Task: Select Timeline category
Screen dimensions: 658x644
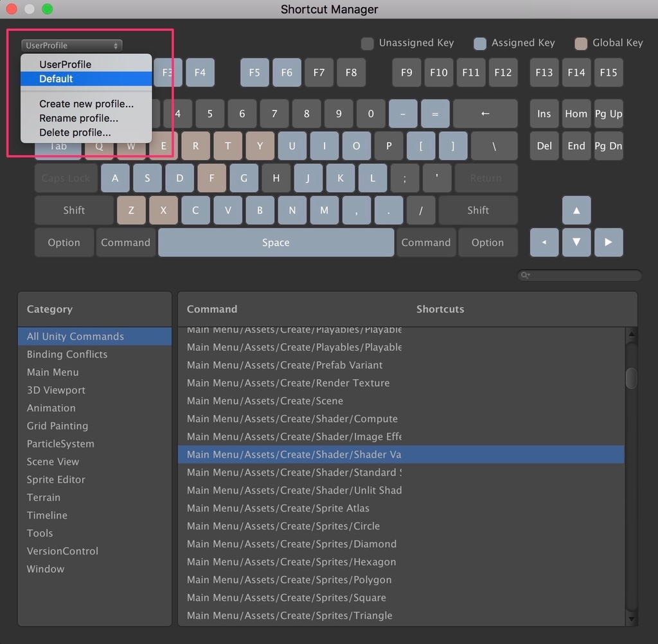Action: [95, 515]
